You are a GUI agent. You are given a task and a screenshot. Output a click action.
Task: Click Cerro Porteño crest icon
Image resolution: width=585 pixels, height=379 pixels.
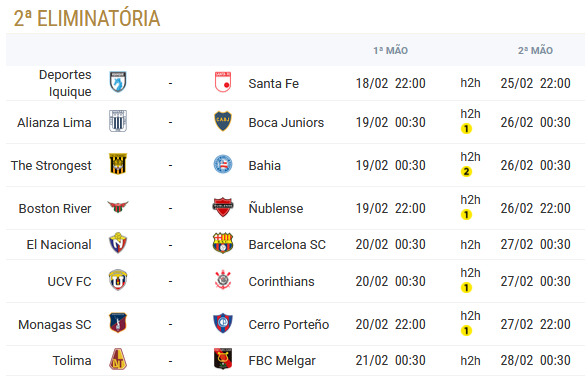[x=223, y=323]
